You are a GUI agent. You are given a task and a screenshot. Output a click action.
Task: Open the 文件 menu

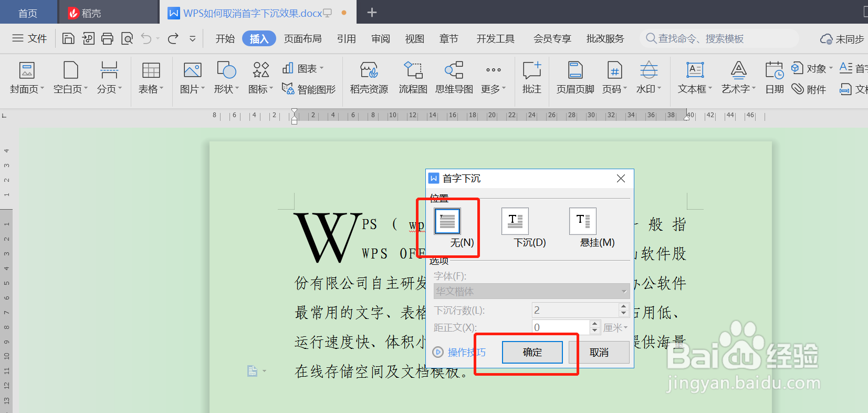coord(29,38)
